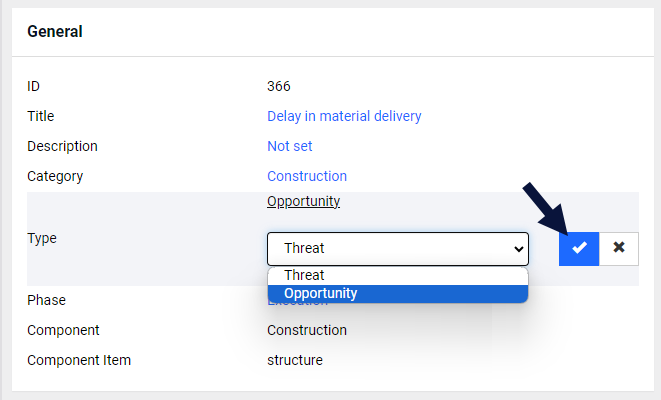Set the description via the 'Not set' link
Screen dimensions: 661x400
click(x=290, y=146)
